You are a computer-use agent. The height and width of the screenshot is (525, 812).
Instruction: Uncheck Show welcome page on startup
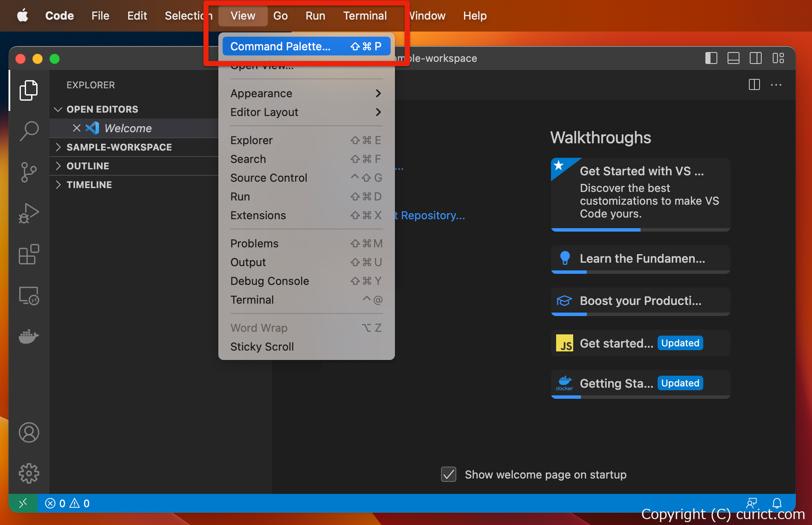449,474
